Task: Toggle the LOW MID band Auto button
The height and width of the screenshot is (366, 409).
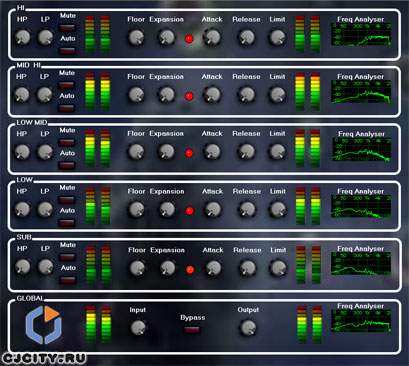Action: click(67, 165)
